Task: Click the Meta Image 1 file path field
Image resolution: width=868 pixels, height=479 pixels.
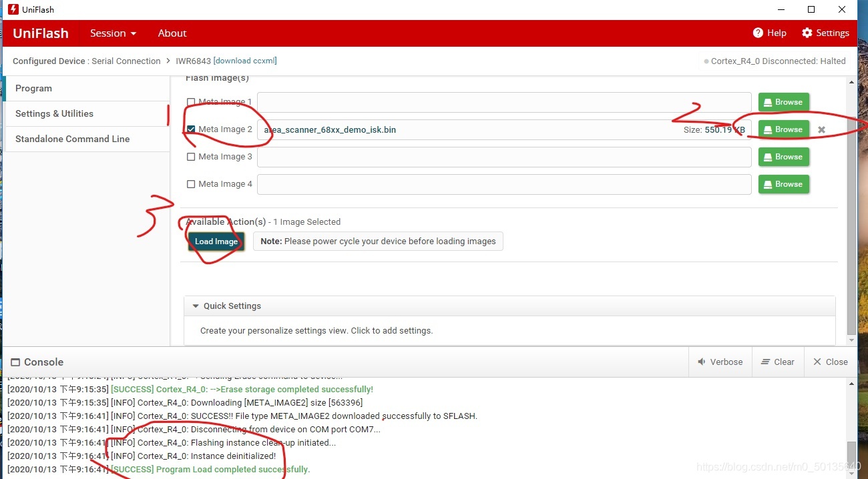Action: click(504, 102)
